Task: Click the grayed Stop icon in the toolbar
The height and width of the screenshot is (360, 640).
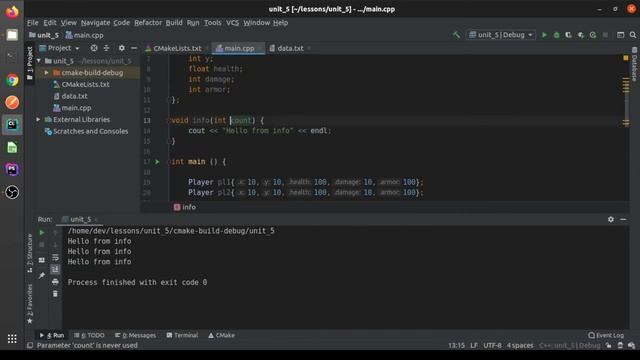Action: click(x=605, y=35)
